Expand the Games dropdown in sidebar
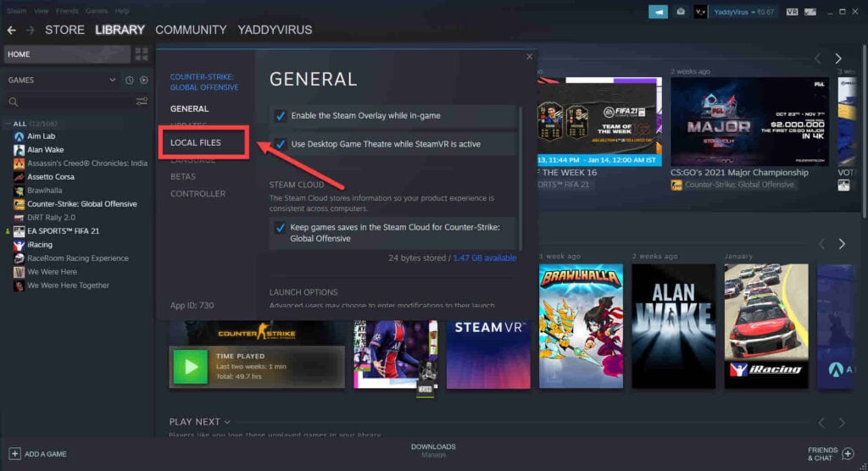 pyautogui.click(x=113, y=80)
